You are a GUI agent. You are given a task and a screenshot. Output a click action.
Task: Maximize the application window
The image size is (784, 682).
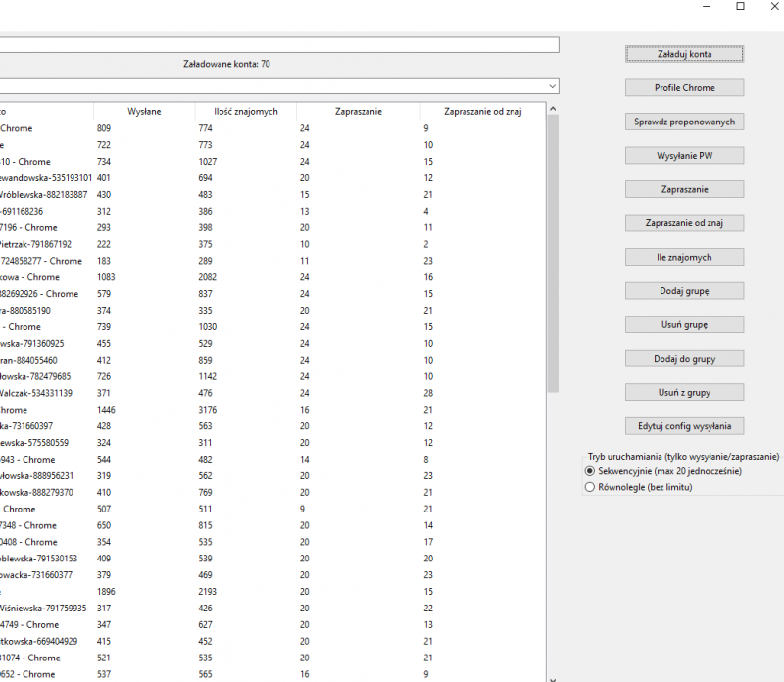(740, 7)
